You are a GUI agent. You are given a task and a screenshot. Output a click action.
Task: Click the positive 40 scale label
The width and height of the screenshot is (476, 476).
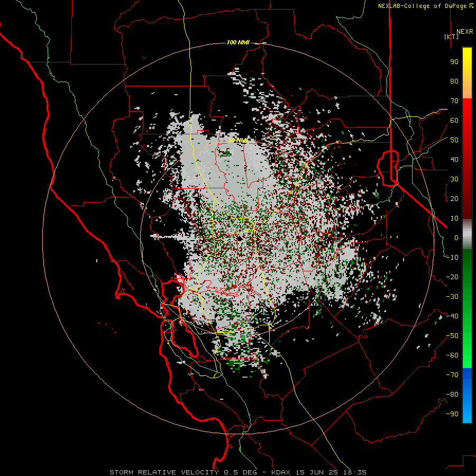[454, 159]
